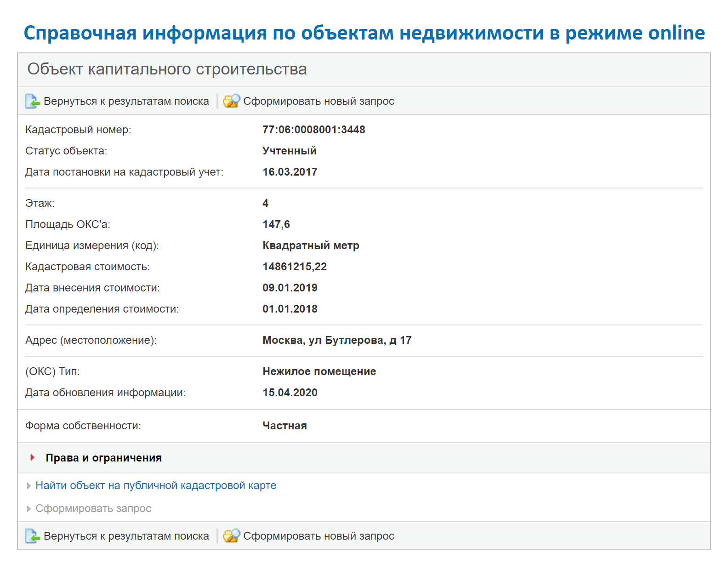Click the top new-request magnifier icon

[232, 101]
